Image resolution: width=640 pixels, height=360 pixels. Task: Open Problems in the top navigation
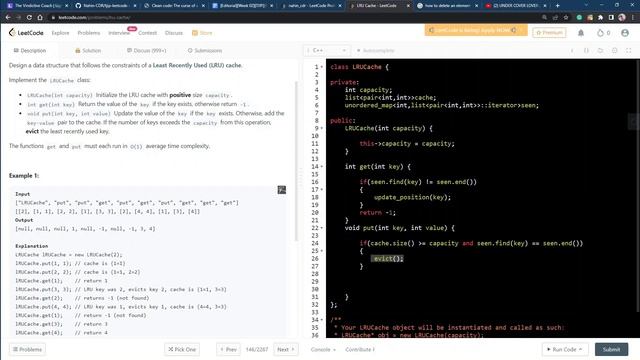[x=89, y=33]
